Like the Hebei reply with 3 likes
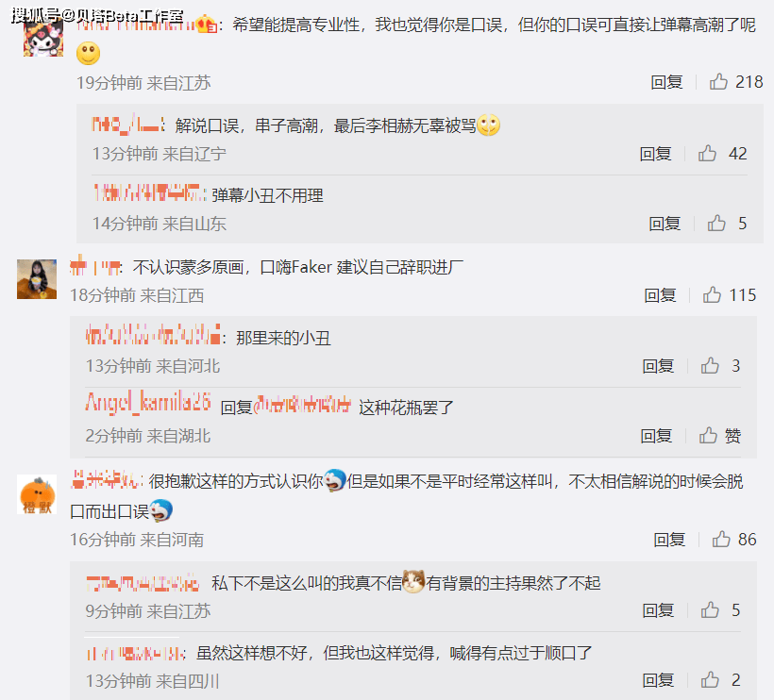The height and width of the screenshot is (700, 774). (x=710, y=365)
